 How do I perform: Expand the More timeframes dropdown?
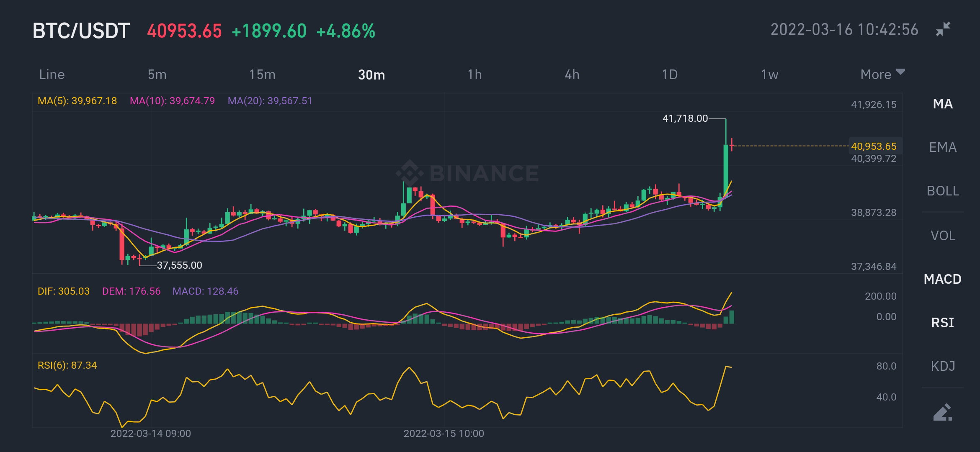tap(882, 74)
